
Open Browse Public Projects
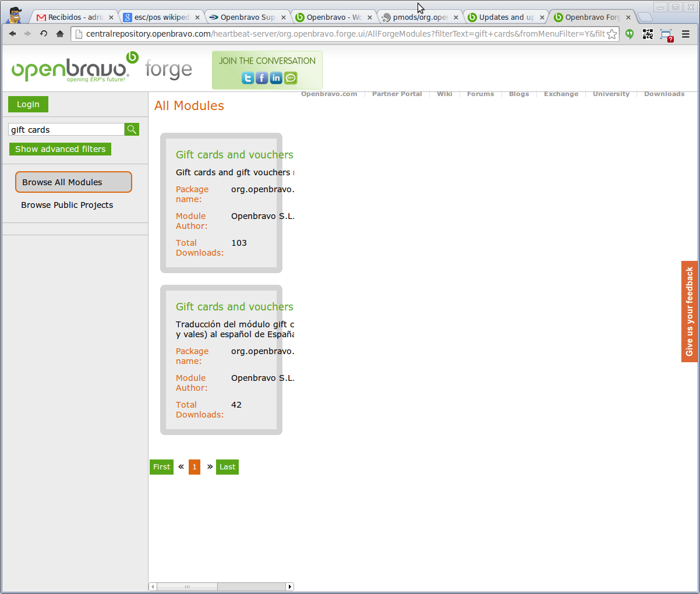pyautogui.click(x=67, y=205)
